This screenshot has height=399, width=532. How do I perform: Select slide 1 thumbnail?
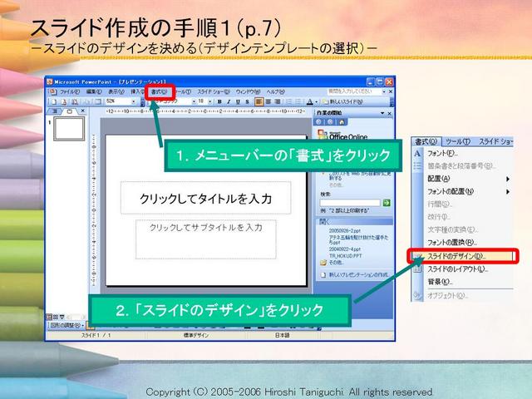tap(69, 129)
